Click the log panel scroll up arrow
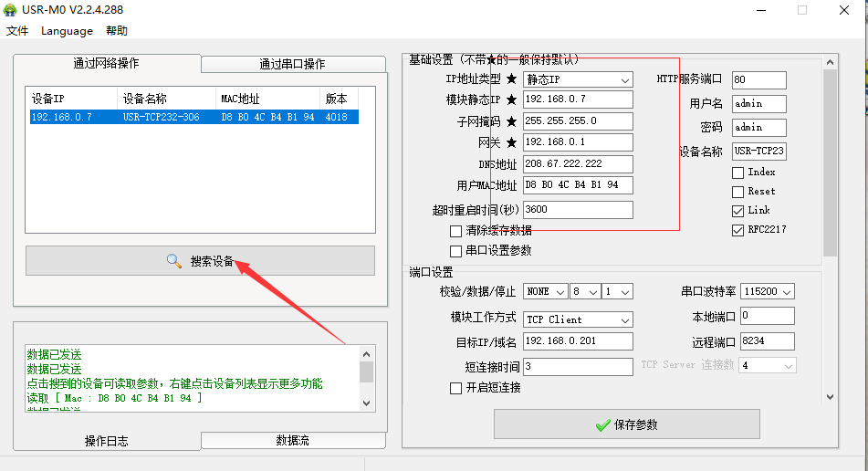The width and height of the screenshot is (868, 471). pos(367,354)
